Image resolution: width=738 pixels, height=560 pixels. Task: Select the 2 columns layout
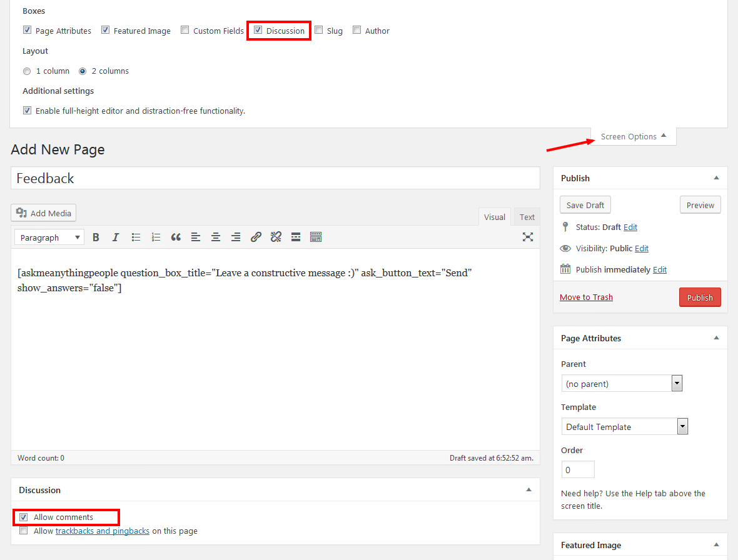click(x=83, y=71)
